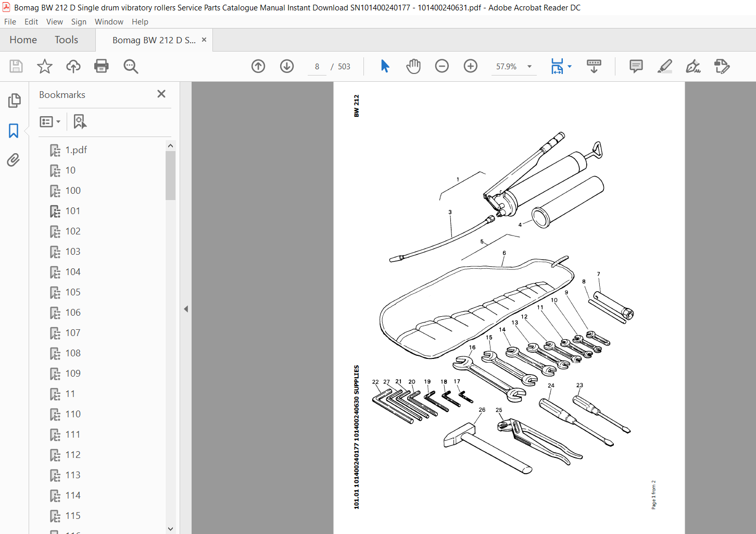Open bookmark 101
This screenshot has width=756, height=534.
(73, 211)
